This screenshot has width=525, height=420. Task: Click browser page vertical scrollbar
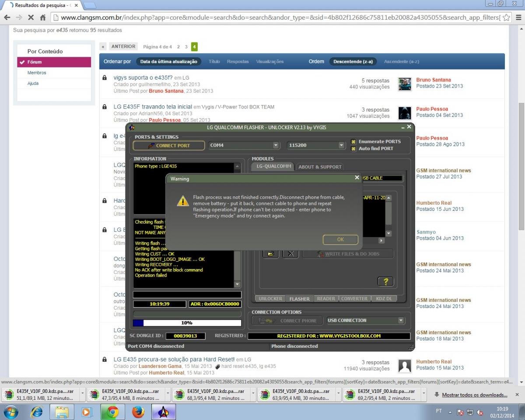(x=521, y=166)
